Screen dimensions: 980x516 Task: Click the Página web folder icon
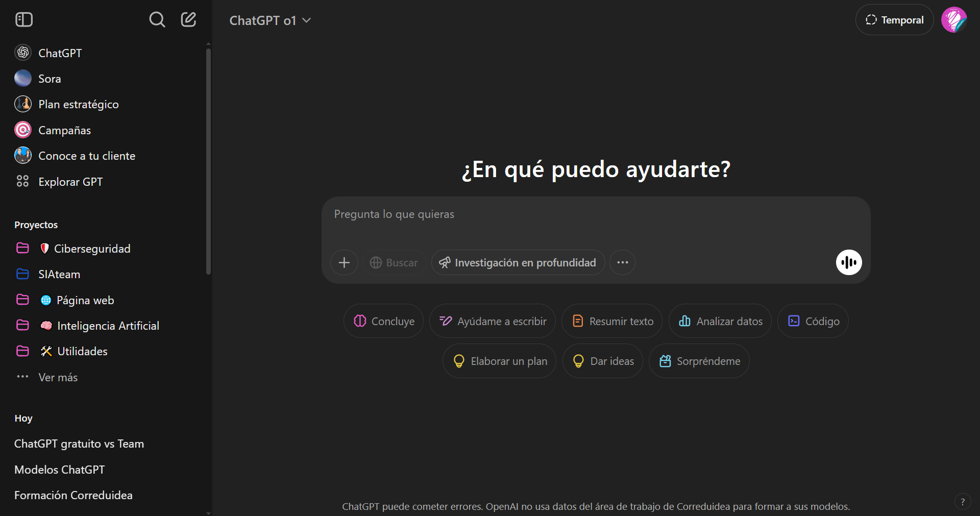pos(22,300)
